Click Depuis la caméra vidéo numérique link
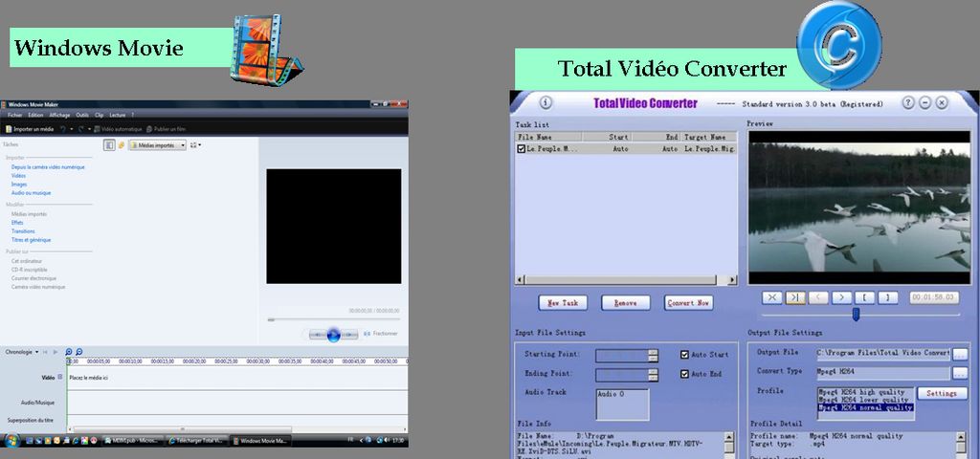This screenshot has height=459, width=980. (x=48, y=167)
